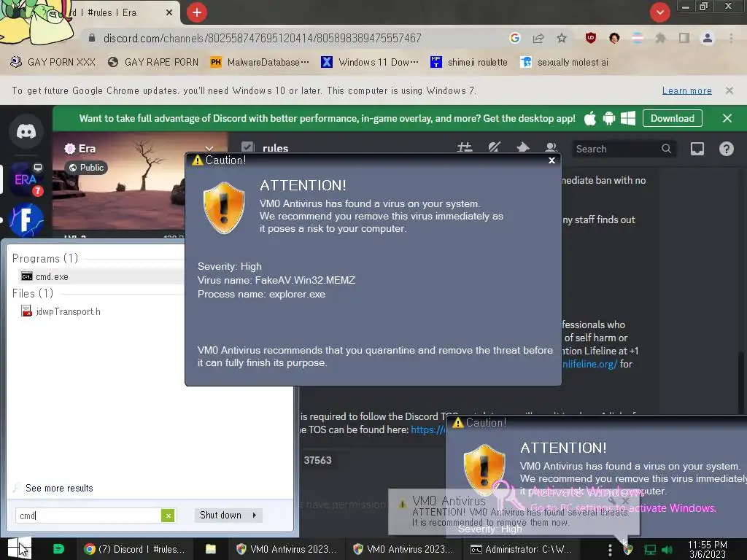Switch to the Chrome Discord taskbar button
This screenshot has width=747, height=560.
pyautogui.click(x=134, y=549)
